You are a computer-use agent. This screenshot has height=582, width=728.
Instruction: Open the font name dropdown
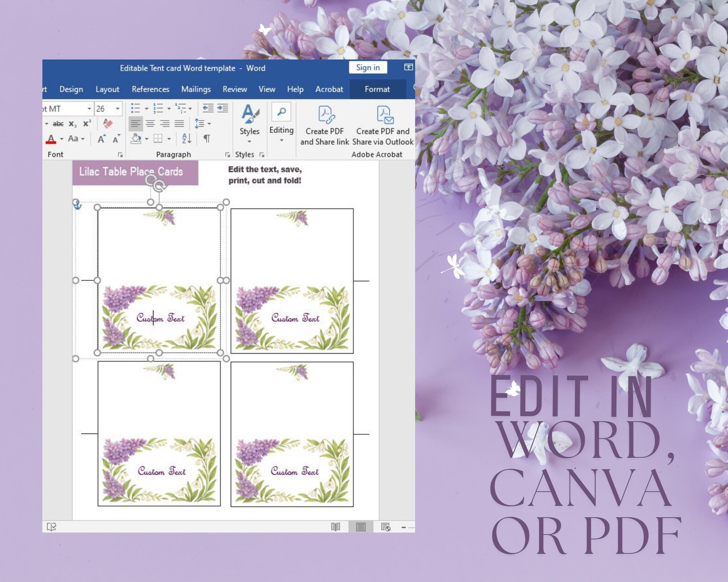tap(89, 109)
